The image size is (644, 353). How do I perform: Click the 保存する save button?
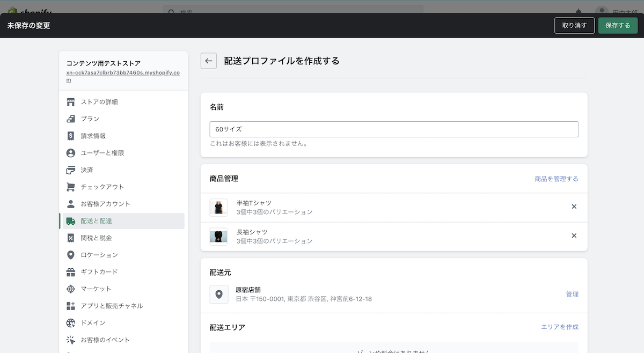point(618,25)
